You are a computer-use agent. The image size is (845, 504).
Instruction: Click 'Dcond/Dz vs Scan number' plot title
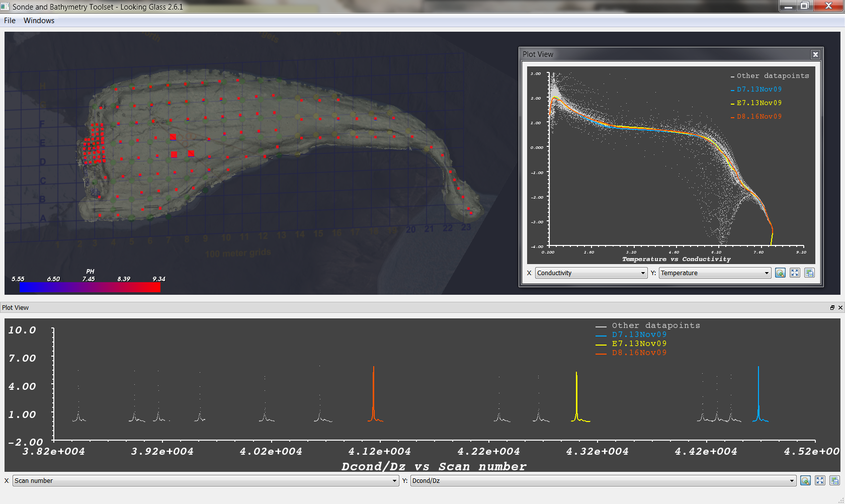coord(434,466)
